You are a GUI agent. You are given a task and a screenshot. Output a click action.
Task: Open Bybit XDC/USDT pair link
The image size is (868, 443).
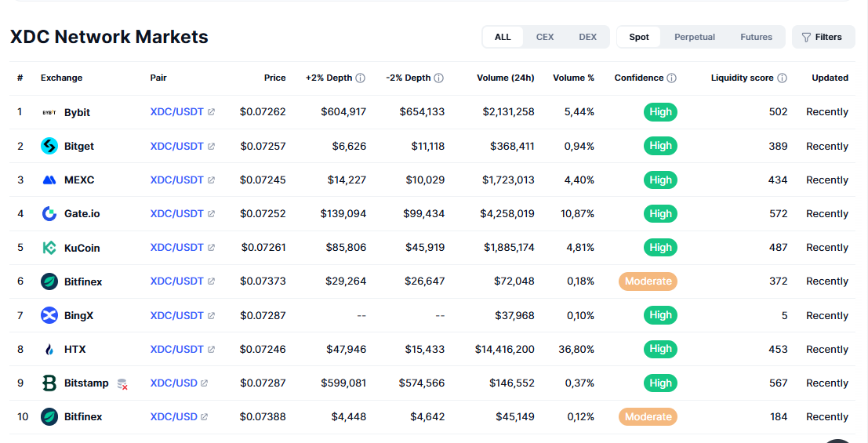click(177, 112)
